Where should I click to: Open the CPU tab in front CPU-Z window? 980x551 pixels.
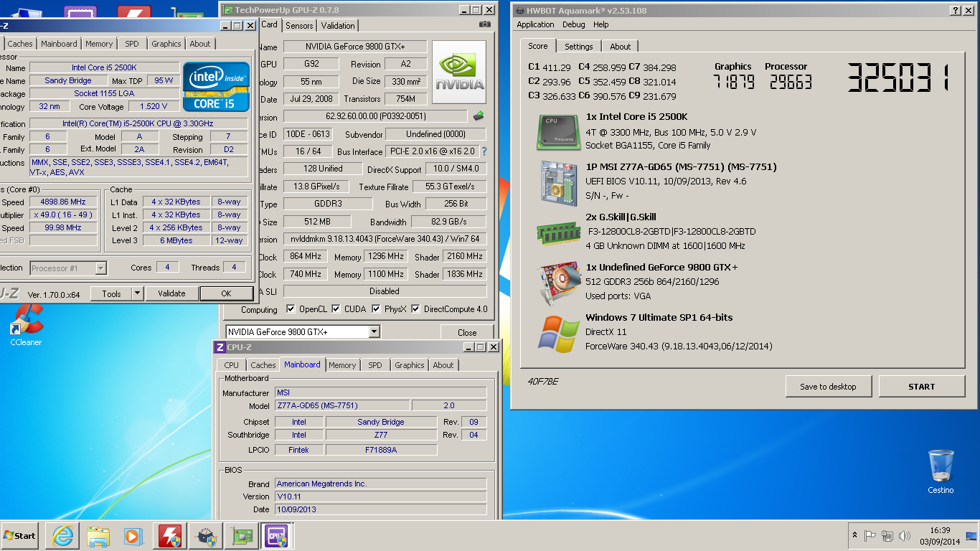[232, 365]
